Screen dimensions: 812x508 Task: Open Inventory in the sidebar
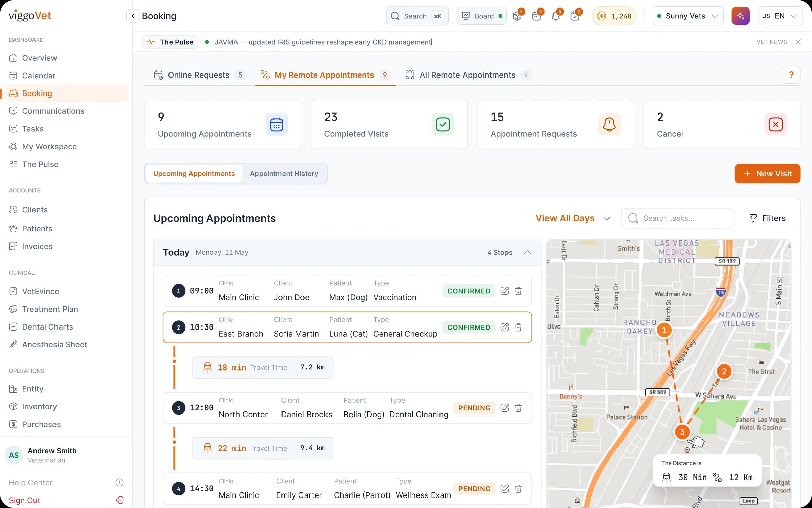66,406
